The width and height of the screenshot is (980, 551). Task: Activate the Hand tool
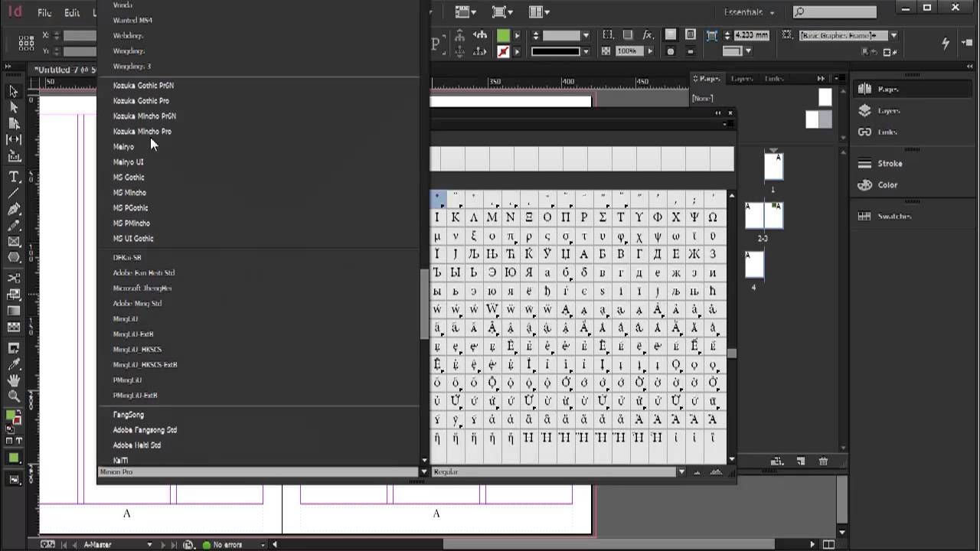(x=14, y=380)
